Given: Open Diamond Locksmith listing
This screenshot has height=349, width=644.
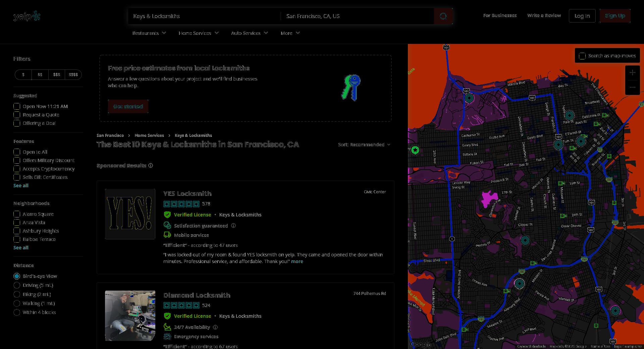Looking at the screenshot, I should [197, 295].
